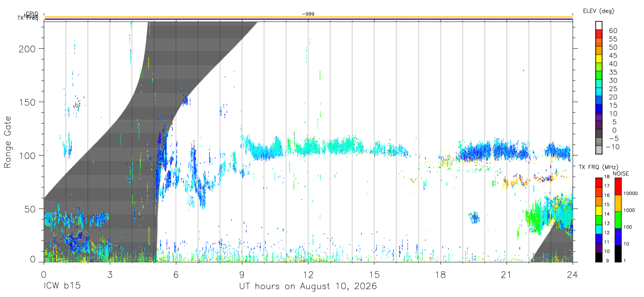Screen dimensions: 644x297
Task: Click the white top segment of the ELEV colorbar
Action: click(599, 25)
